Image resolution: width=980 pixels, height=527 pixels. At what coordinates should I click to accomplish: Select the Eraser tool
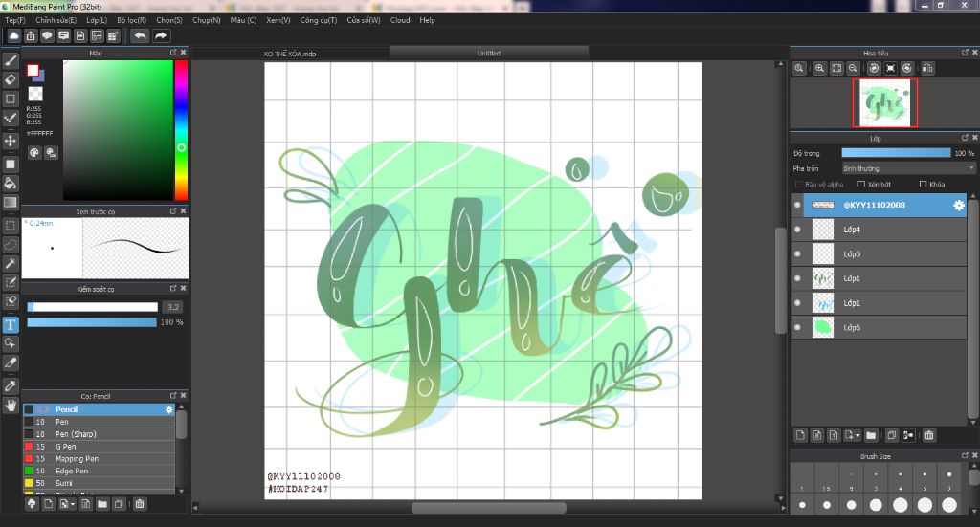click(10, 79)
